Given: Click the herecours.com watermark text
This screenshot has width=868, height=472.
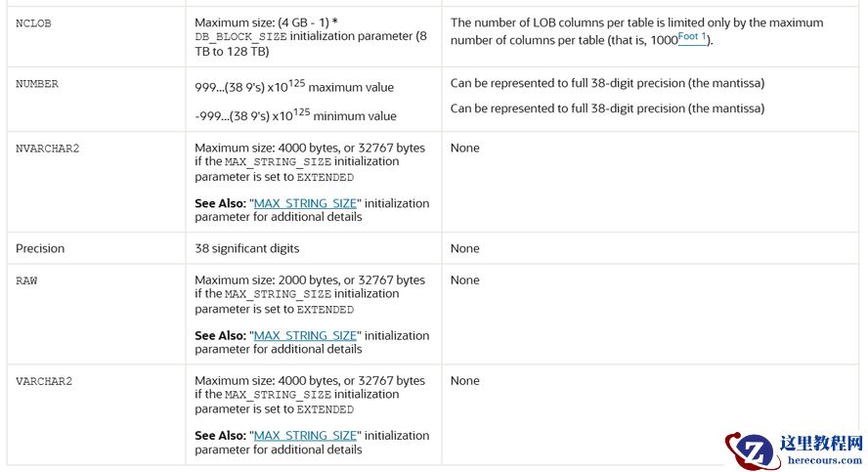Looking at the screenshot, I should 819,462.
